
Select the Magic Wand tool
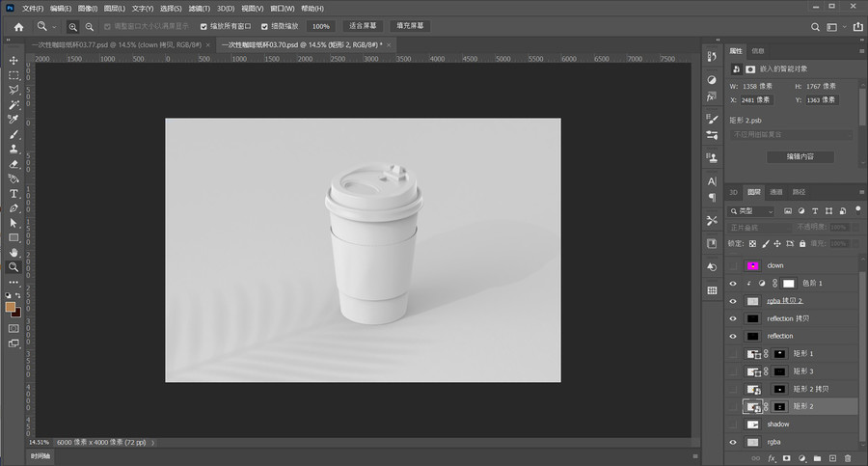pyautogui.click(x=14, y=105)
